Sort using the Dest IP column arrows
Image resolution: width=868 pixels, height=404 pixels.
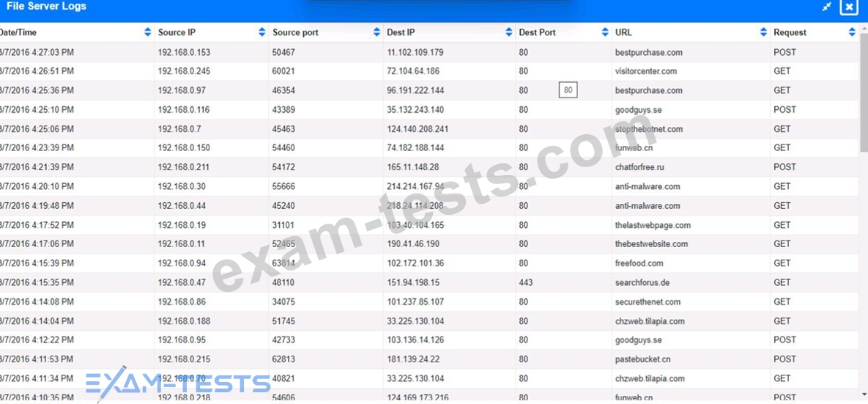coord(509,32)
